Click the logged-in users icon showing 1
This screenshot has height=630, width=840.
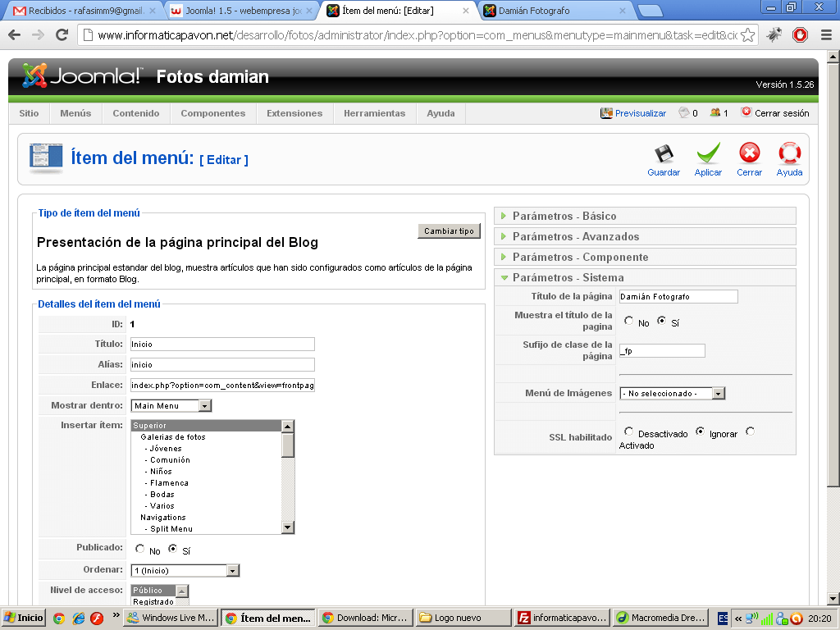coord(715,112)
